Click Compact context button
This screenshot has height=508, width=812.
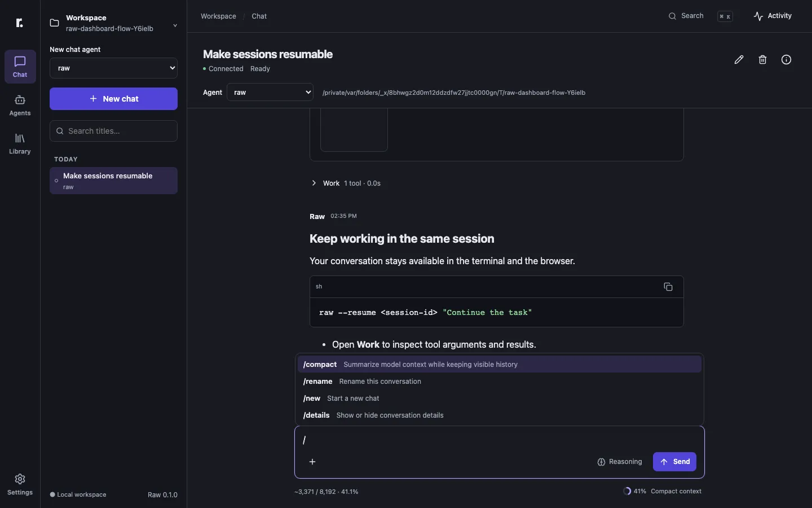pos(676,491)
